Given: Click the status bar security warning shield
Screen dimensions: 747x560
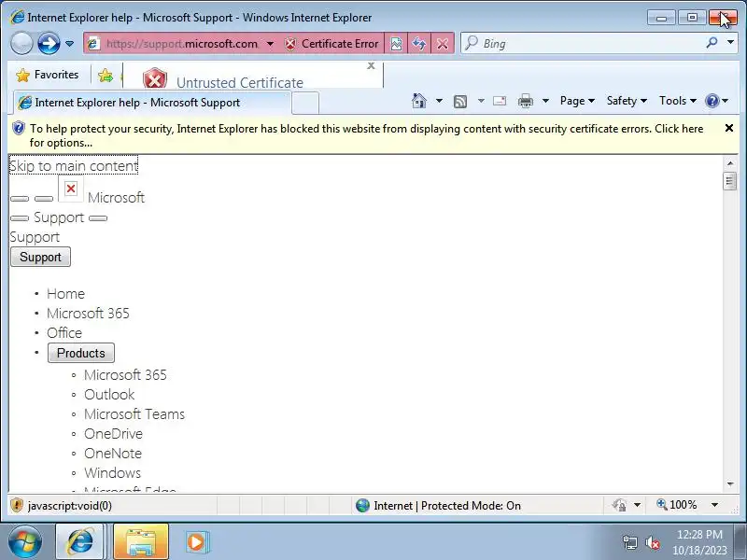Looking at the screenshot, I should [17, 505].
